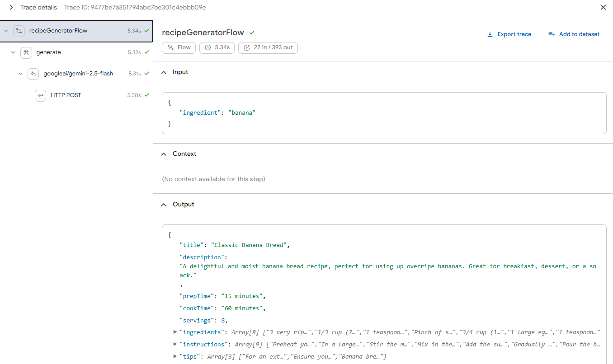Select the HTTP POST span in trace tree
The width and height of the screenshot is (613, 364).
coord(66,95)
